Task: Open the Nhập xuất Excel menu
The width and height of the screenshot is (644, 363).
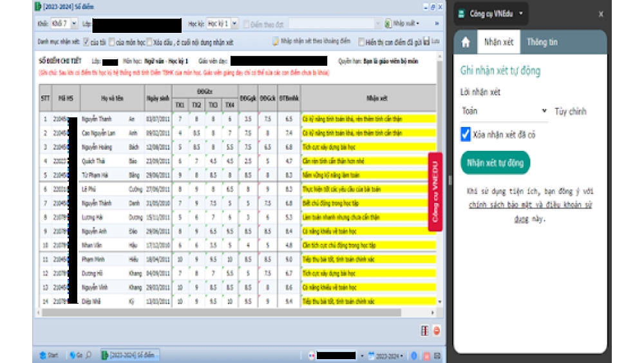Action: coord(402,23)
